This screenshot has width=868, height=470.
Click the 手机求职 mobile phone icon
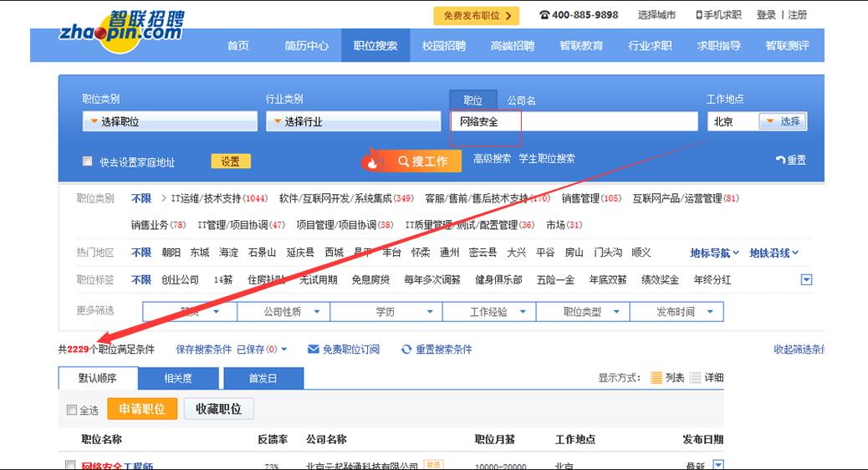(698, 15)
